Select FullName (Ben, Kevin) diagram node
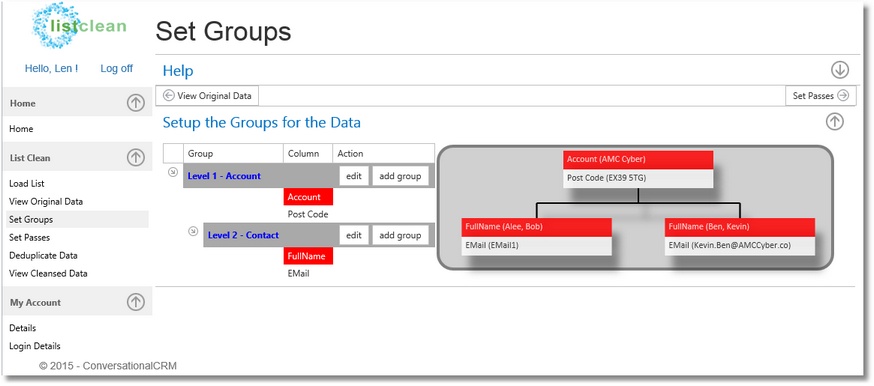The image size is (874, 386). coord(740,227)
